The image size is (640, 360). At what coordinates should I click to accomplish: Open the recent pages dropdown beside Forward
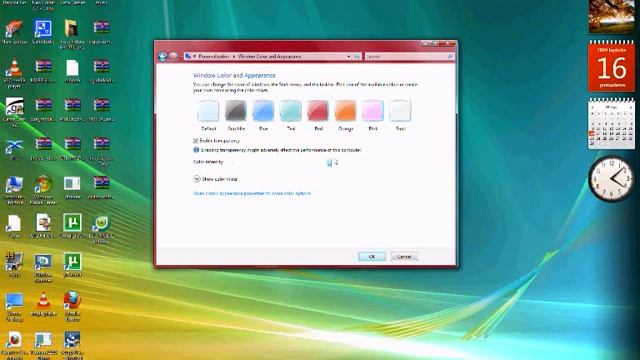click(181, 56)
